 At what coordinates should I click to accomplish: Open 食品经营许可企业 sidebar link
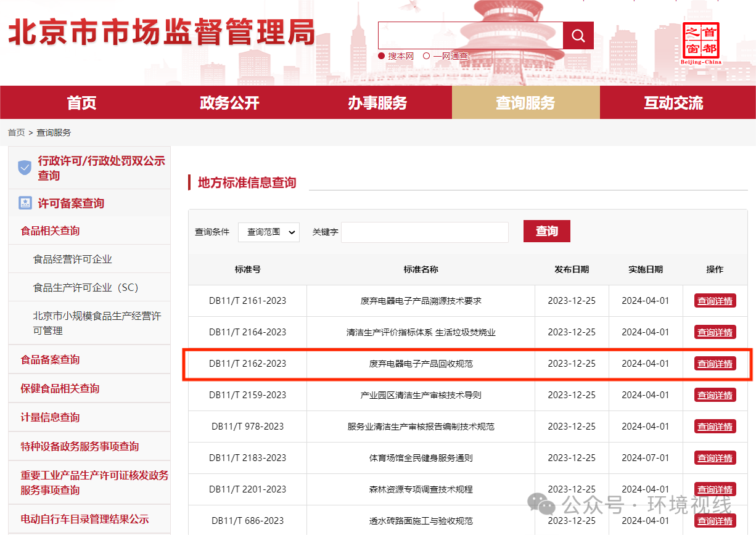pos(73,259)
